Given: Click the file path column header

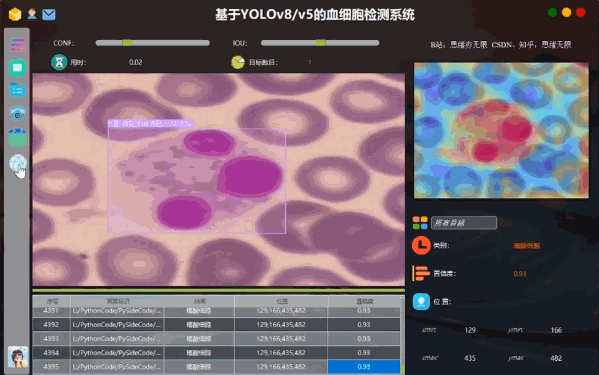Looking at the screenshot, I should pos(117,301).
